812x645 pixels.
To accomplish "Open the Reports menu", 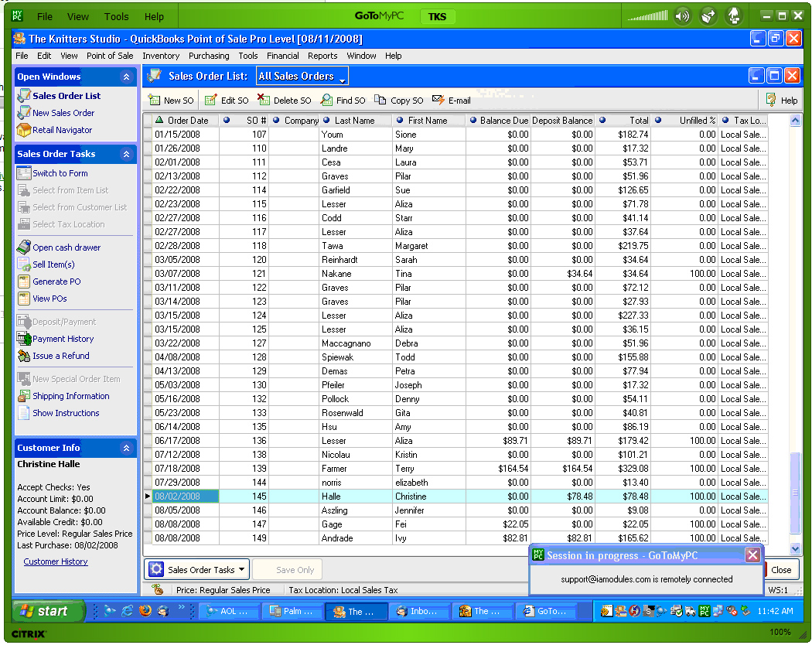I will (x=322, y=56).
